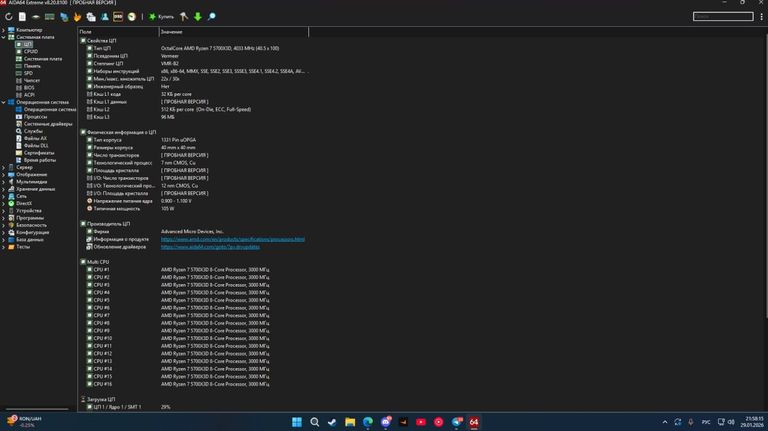768x431 pixels.
Task: Click the Refresh toolbar icon
Action: point(8,17)
